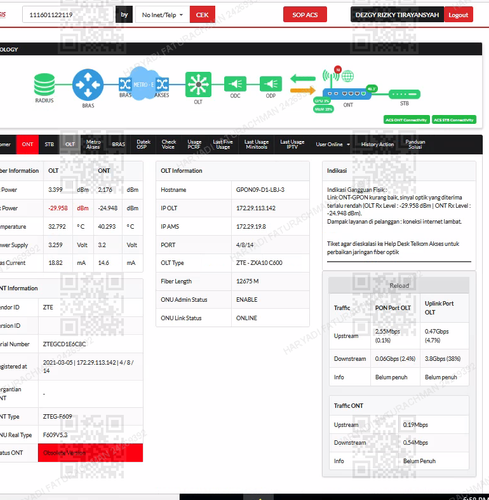Open the Last Usage Minitools tab
Screen dimensions: 489x500
[x=256, y=144]
